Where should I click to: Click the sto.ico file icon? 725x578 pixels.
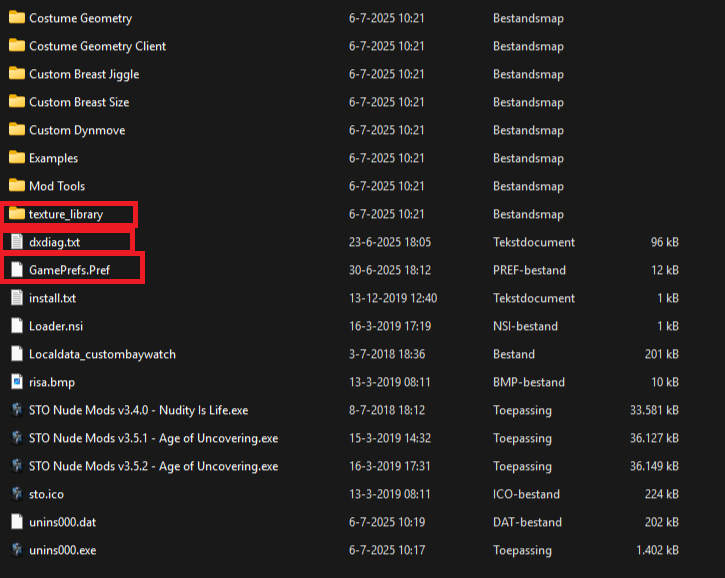pyautogui.click(x=16, y=494)
